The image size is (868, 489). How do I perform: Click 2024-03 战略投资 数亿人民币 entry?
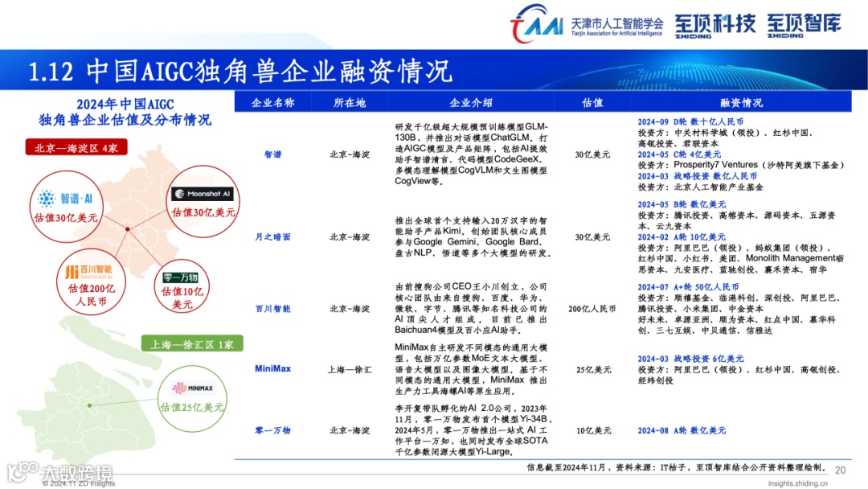point(698,176)
